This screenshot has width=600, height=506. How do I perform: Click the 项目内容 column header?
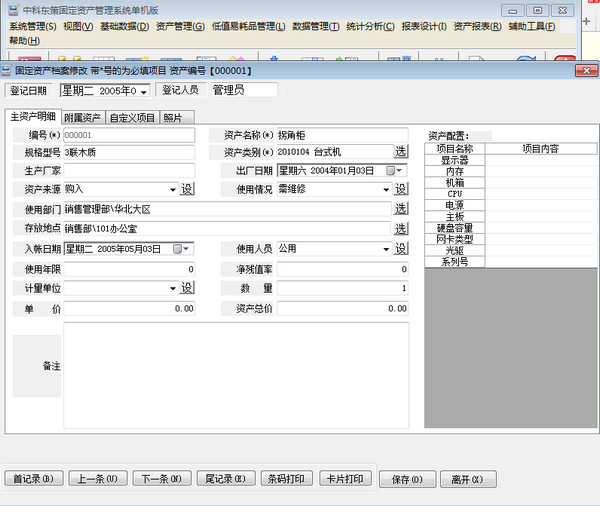click(x=541, y=149)
